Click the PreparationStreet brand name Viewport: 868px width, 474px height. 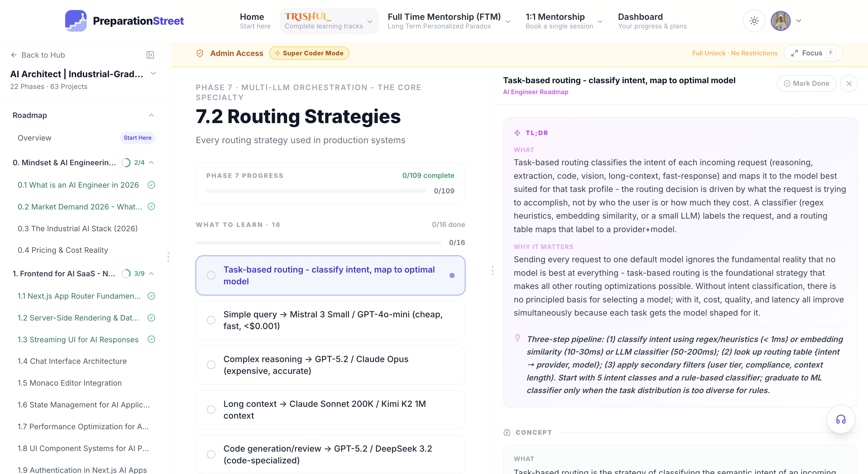pyautogui.click(x=138, y=21)
